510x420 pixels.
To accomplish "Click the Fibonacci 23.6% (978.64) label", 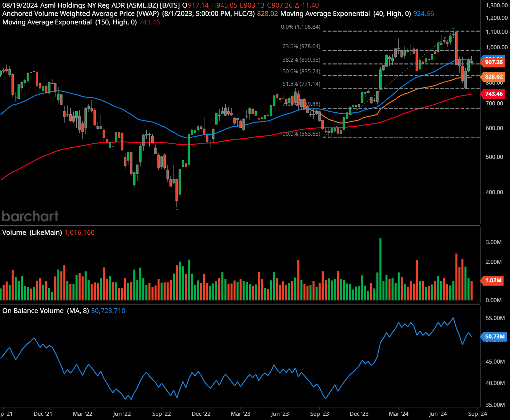I will (301, 46).
